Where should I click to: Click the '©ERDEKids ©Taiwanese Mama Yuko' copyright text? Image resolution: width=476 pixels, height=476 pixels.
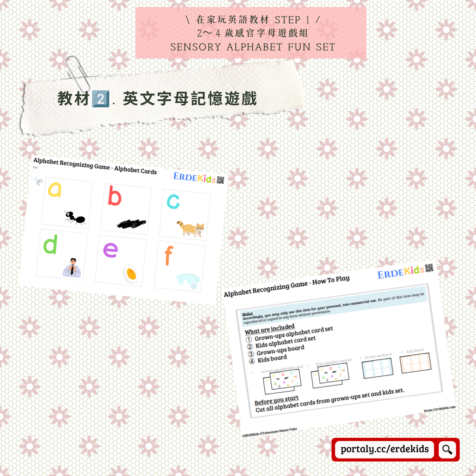coord(270,432)
